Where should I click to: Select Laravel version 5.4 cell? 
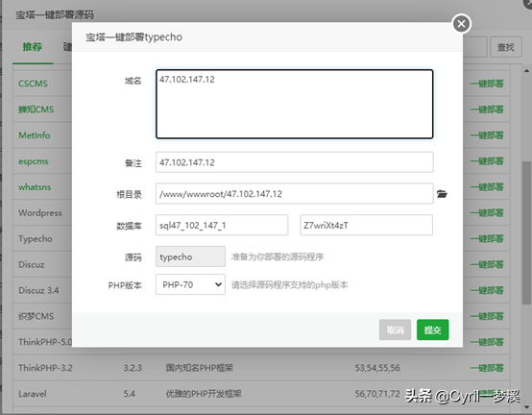[x=129, y=394]
